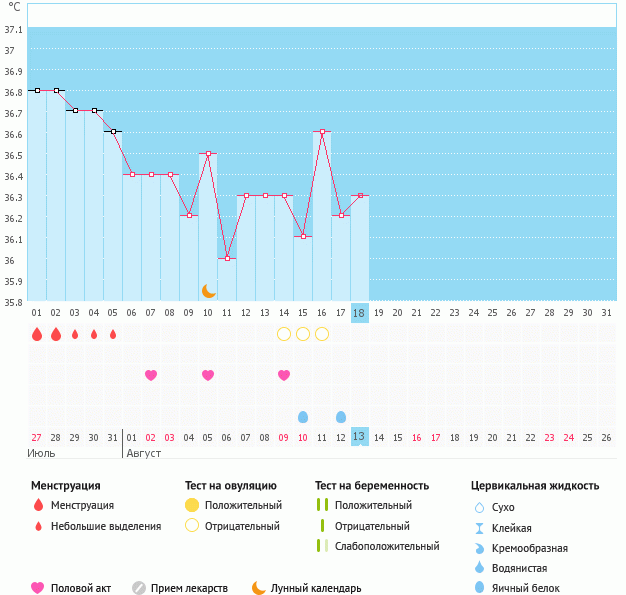Select the highlighted cycle day 18
The height and width of the screenshot is (595, 626).
click(360, 313)
